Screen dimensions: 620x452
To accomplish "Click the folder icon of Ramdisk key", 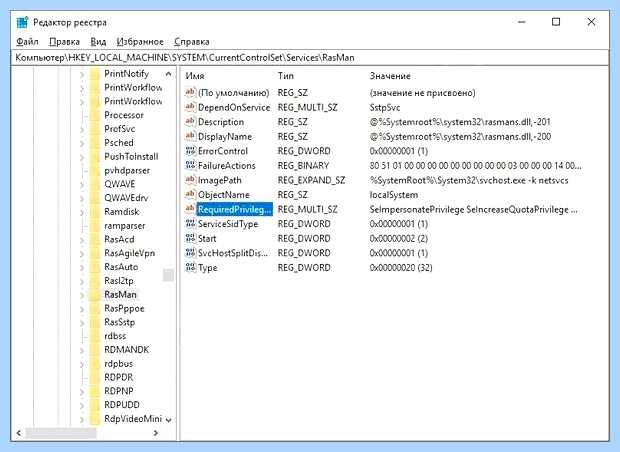I will (94, 212).
